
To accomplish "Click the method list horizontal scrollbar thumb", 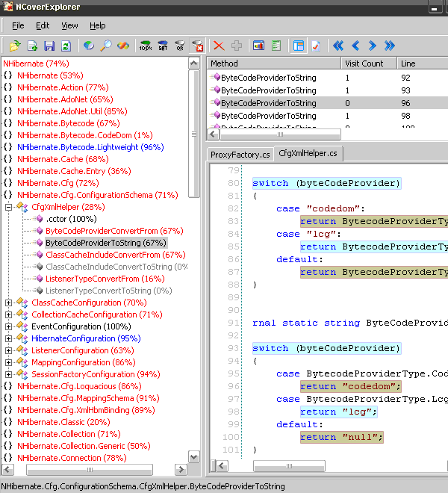I will [x=280, y=134].
